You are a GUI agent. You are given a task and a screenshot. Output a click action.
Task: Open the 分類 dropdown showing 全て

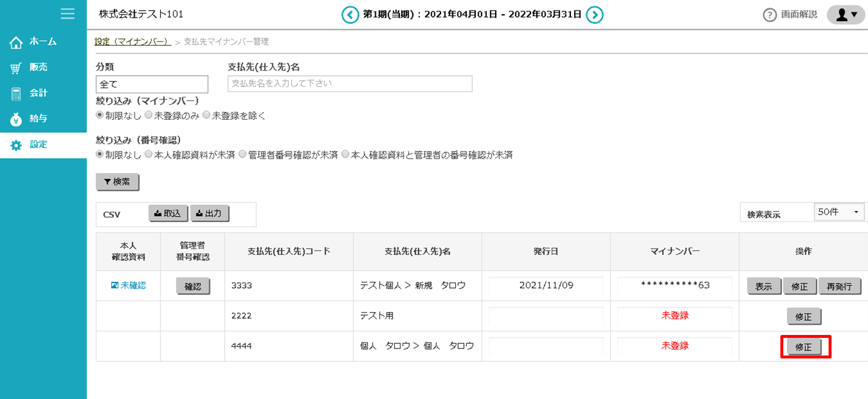152,84
